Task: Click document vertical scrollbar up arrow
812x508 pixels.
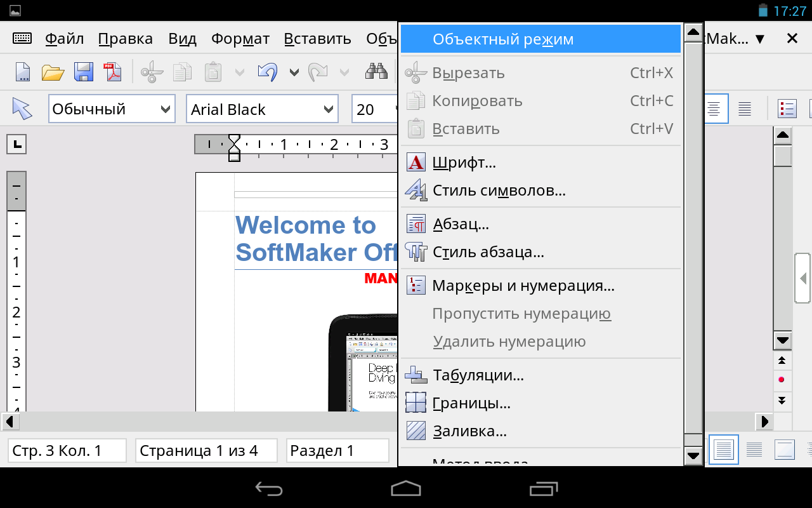Action: point(783,135)
